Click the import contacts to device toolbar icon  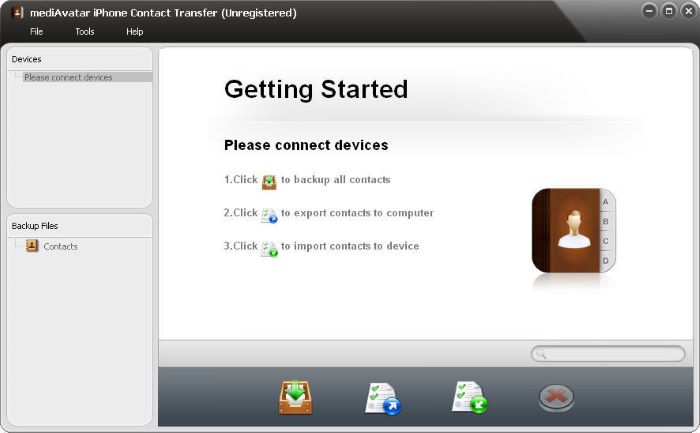click(x=470, y=397)
